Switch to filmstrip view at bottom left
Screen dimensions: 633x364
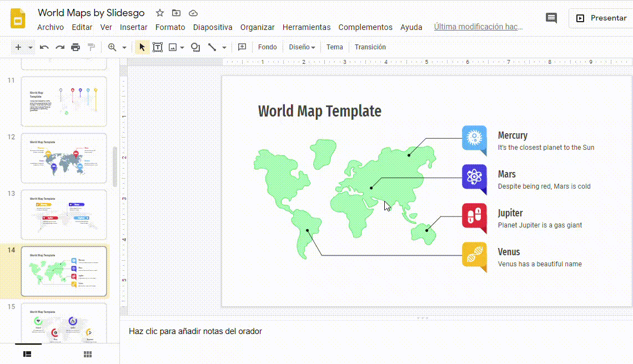[27, 354]
